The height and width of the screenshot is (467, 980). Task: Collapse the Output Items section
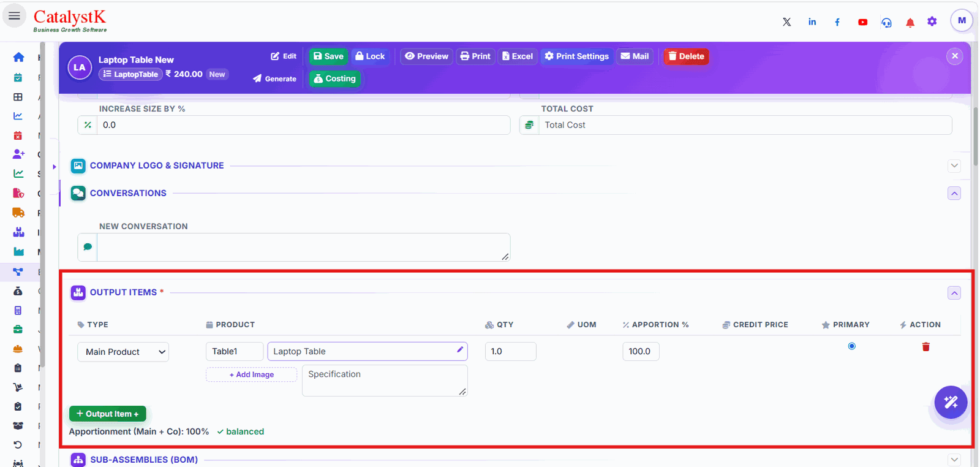[x=954, y=293]
